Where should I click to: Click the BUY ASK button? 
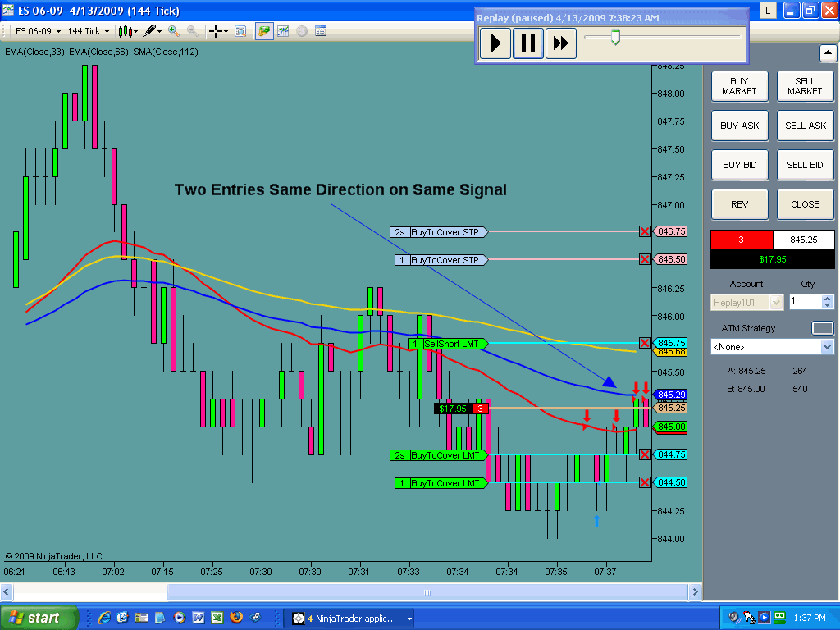point(739,126)
